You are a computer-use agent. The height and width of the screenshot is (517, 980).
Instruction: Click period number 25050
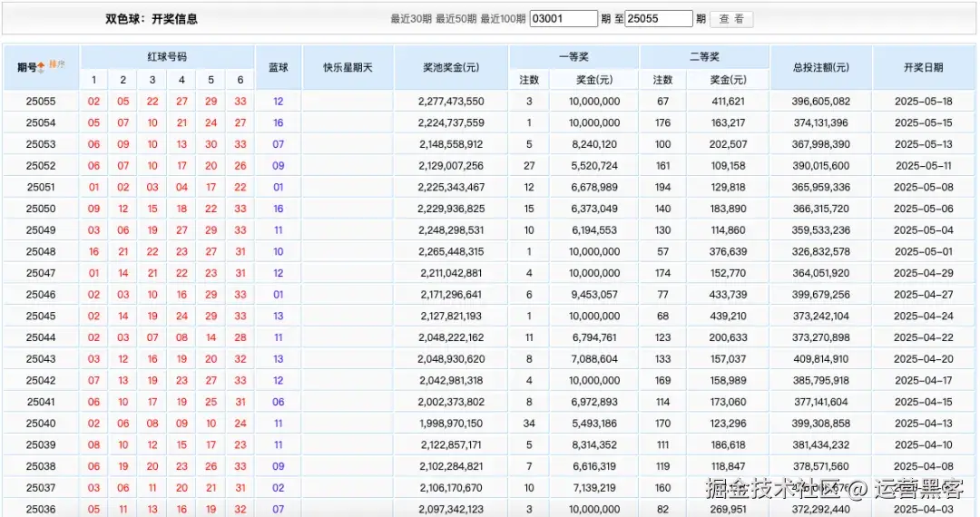click(x=41, y=209)
